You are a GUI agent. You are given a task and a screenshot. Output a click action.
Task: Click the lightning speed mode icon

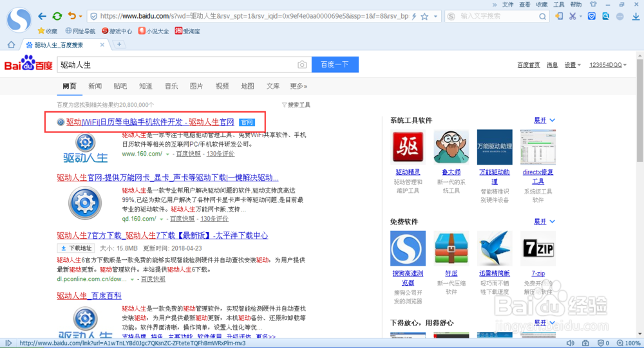(414, 17)
